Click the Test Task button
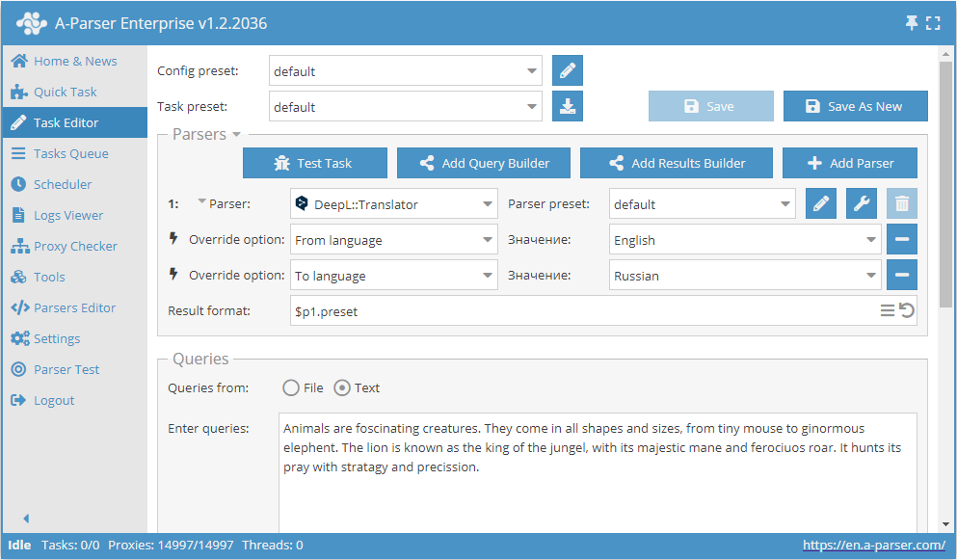The image size is (957, 560). click(315, 164)
